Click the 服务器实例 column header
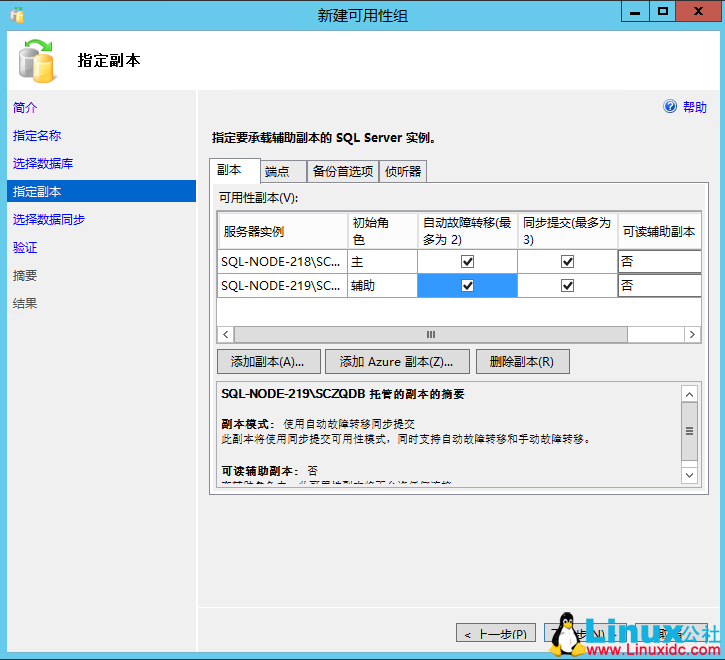The image size is (725, 660). pos(282,231)
